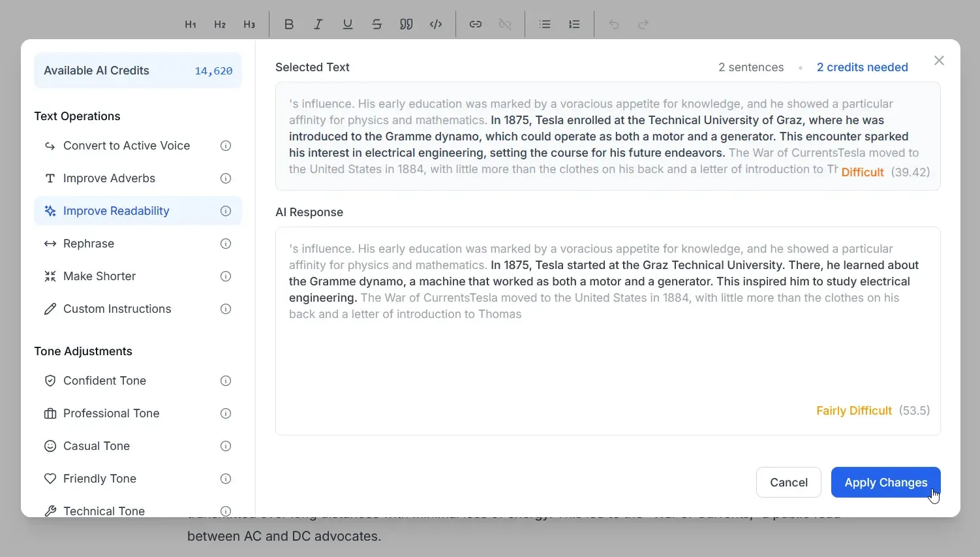Switch to Professional Tone adjustment
Viewport: 980px width, 557px height.
pyautogui.click(x=111, y=413)
